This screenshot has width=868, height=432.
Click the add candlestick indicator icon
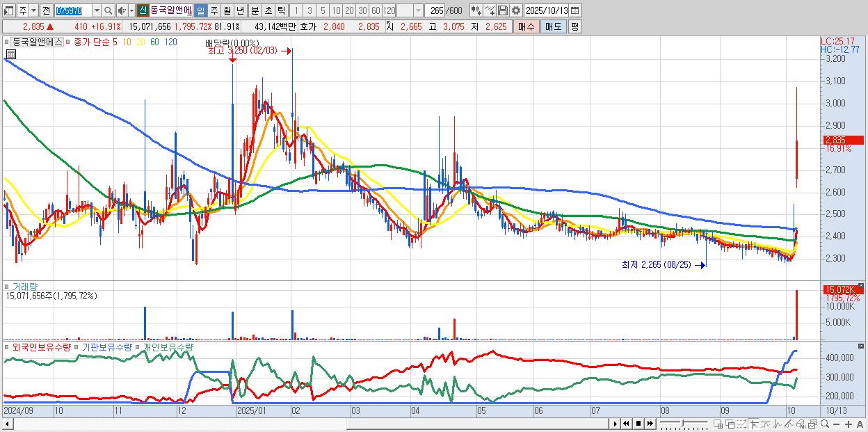point(476,10)
